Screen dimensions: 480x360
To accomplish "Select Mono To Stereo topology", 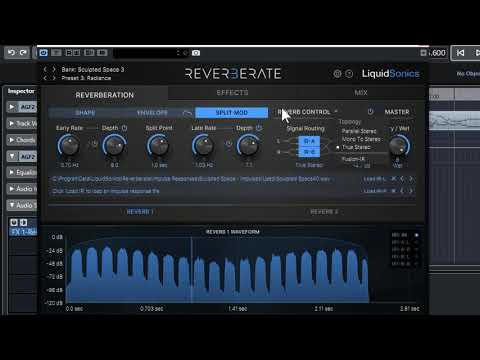I will pyautogui.click(x=361, y=139).
